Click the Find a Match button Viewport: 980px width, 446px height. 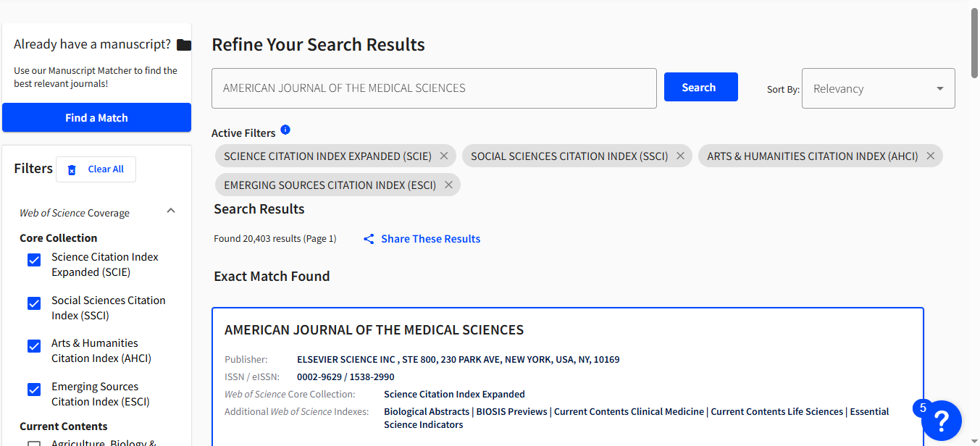(x=96, y=118)
